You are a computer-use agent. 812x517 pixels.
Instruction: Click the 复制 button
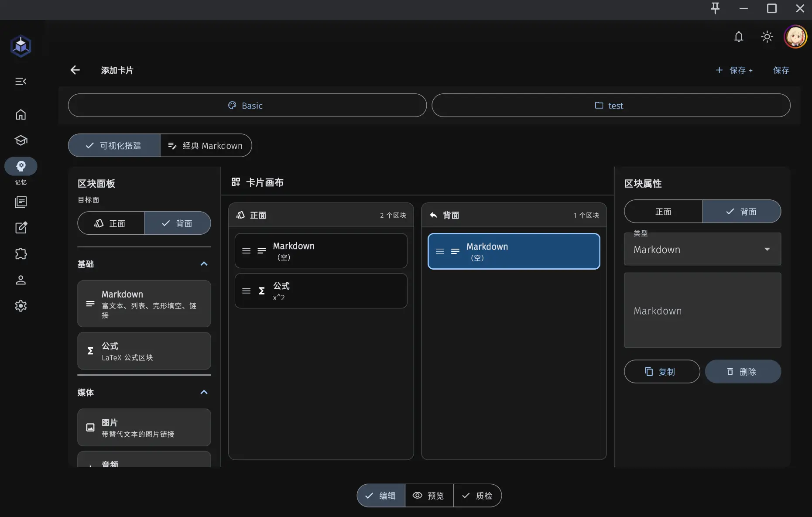(661, 372)
